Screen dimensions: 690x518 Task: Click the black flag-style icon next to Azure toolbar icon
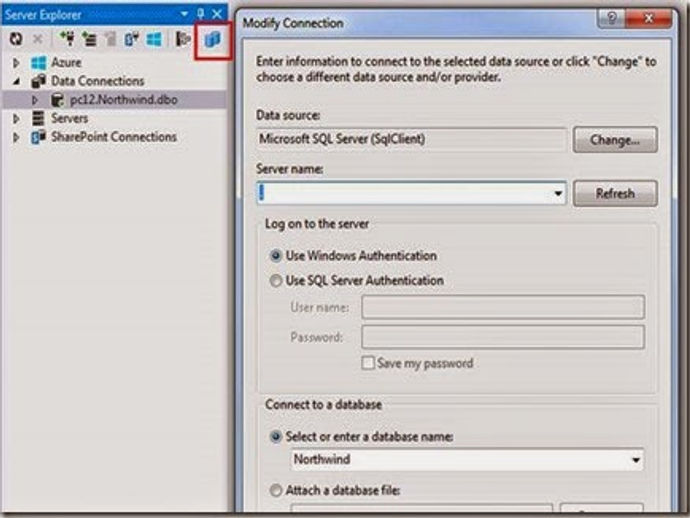[x=183, y=39]
